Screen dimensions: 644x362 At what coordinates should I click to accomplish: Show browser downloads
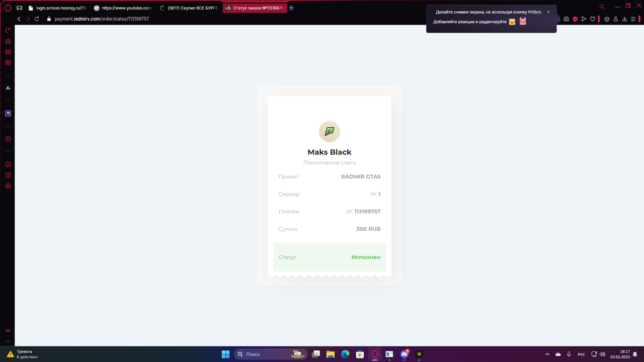click(624, 19)
